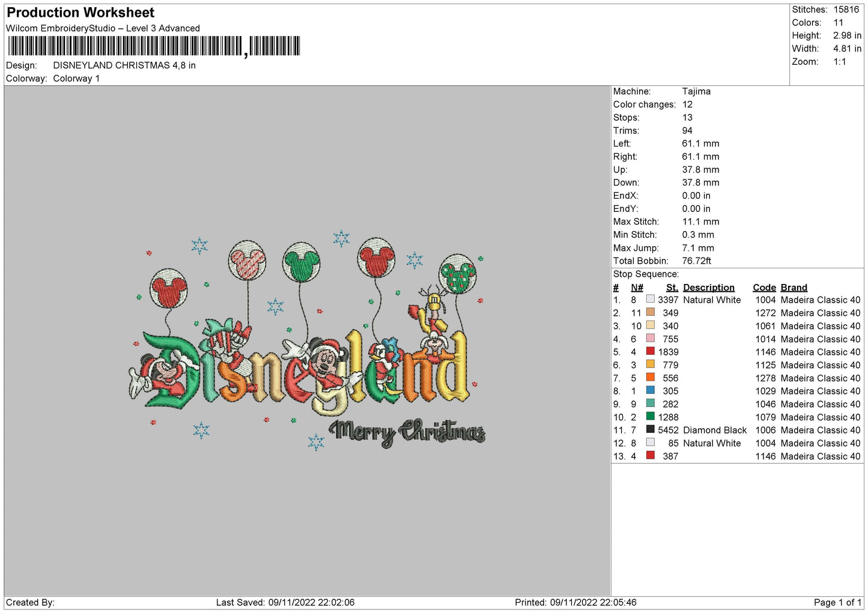Viewport: 868px width, 613px height.
Task: Click the cream swatch for code 1061
Action: [x=650, y=325]
